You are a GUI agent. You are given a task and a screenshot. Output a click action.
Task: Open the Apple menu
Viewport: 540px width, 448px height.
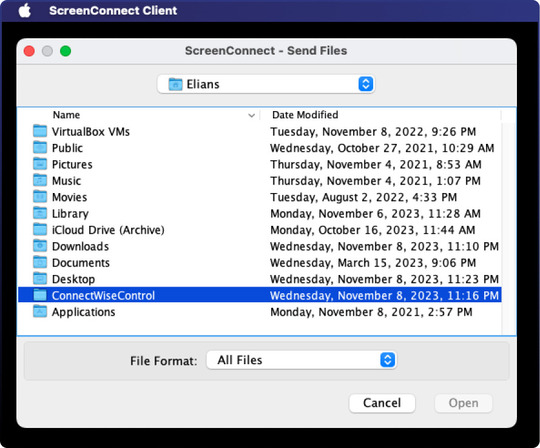(25, 11)
